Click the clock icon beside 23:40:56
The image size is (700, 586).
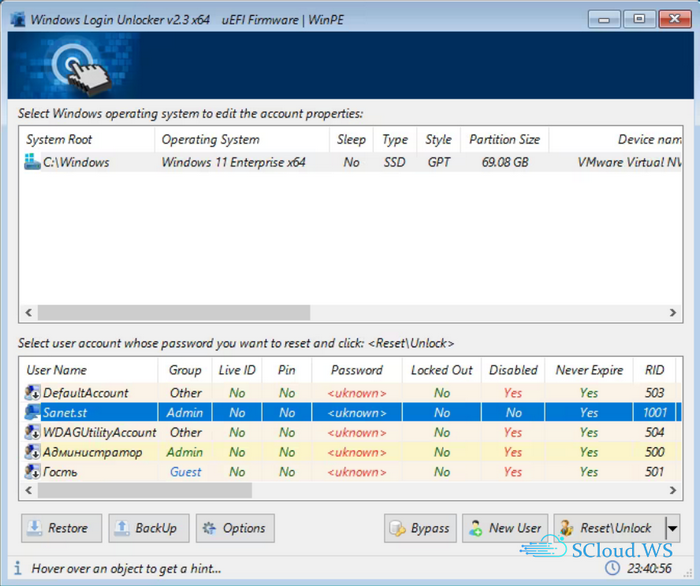pos(612,568)
